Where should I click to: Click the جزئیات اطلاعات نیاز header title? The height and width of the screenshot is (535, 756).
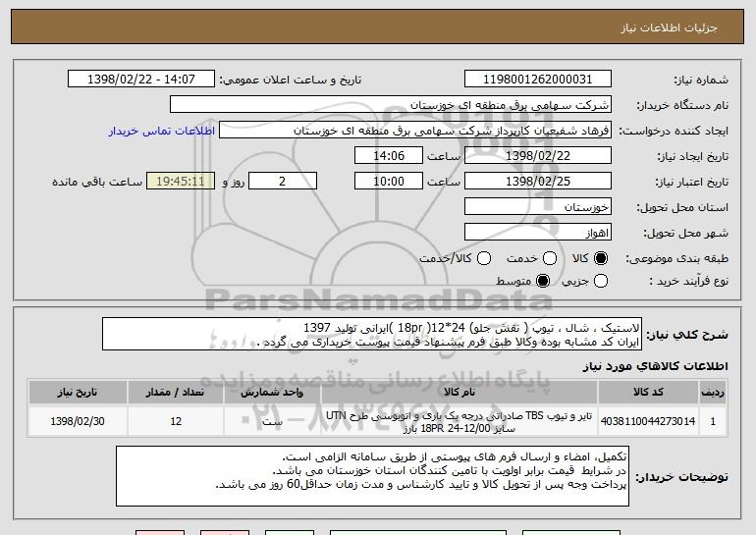click(669, 27)
